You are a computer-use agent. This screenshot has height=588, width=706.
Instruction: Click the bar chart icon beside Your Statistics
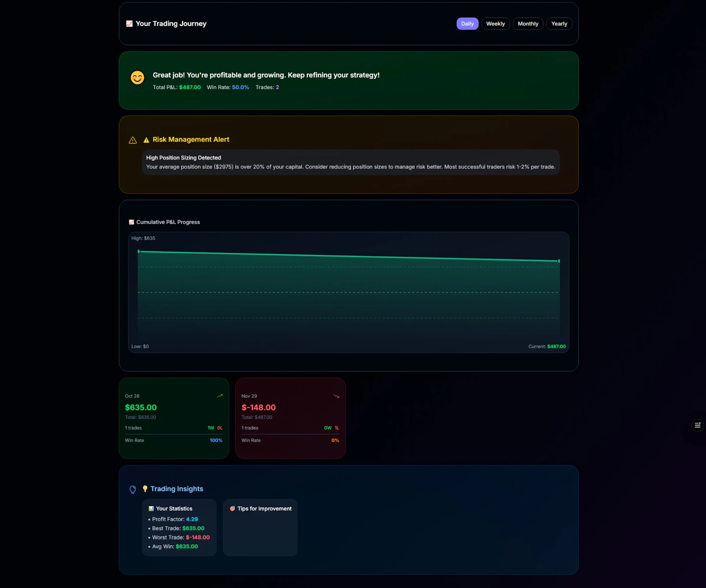151,509
